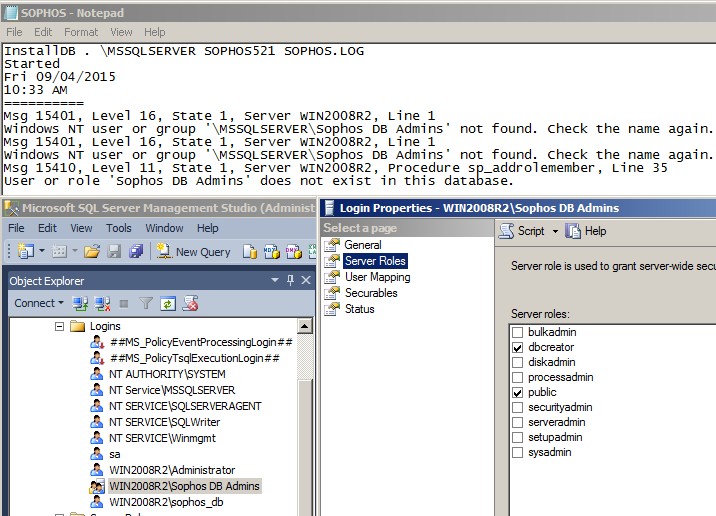716x516 pixels.
Task: Select the WIN2008R2\Administrator login
Action: [172, 470]
